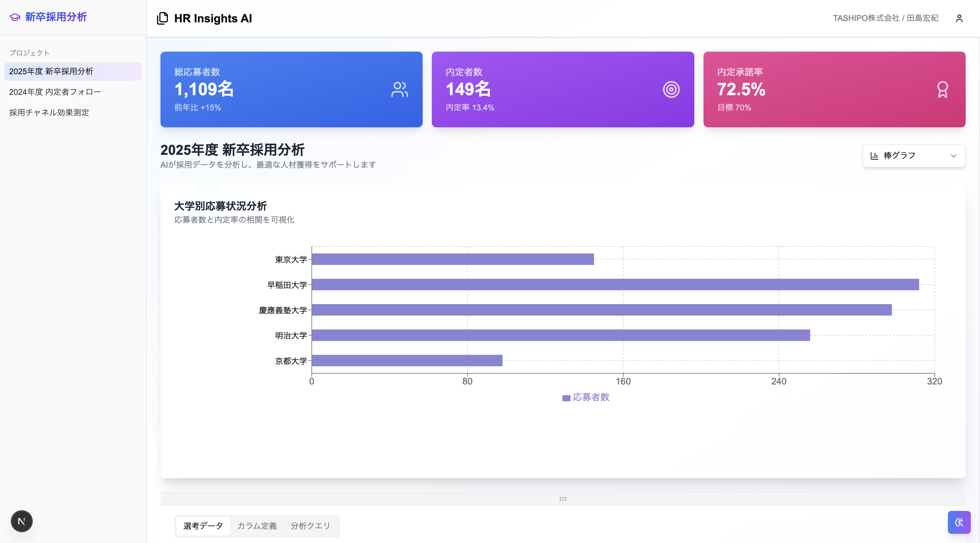980x543 pixels.
Task: Click the people icon on the 総応募者数 card
Action: 399,89
